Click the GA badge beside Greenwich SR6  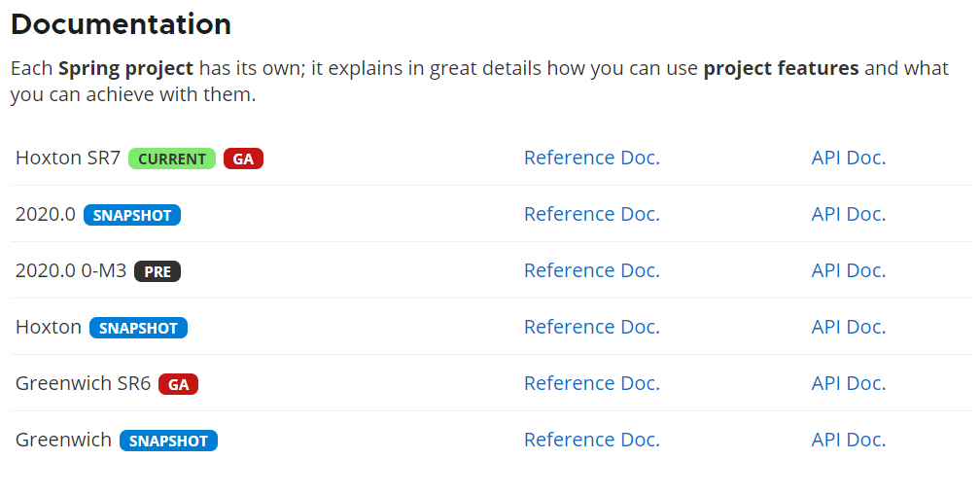click(x=178, y=384)
